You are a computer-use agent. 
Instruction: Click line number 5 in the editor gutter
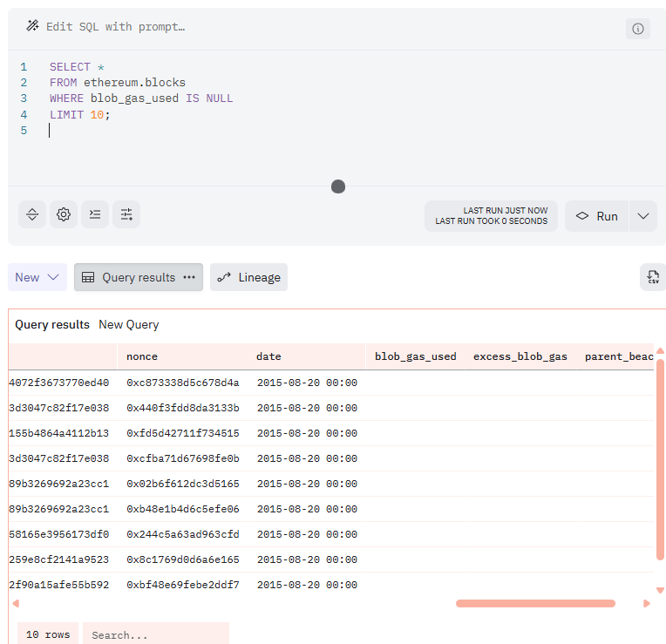click(x=24, y=131)
